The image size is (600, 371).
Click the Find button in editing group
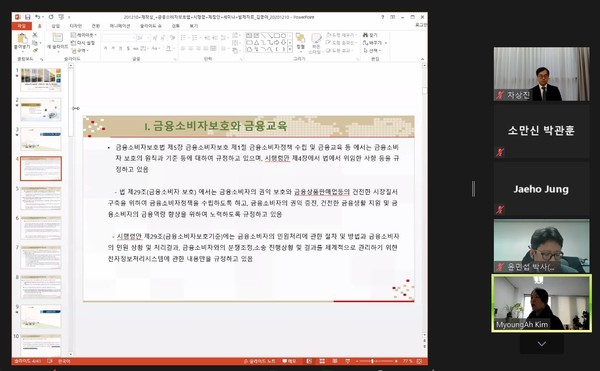[370, 35]
